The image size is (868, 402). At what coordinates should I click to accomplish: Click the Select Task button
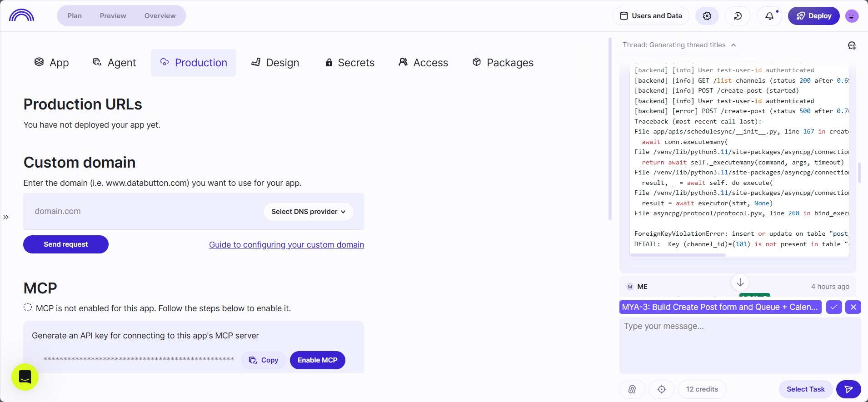[x=806, y=389]
